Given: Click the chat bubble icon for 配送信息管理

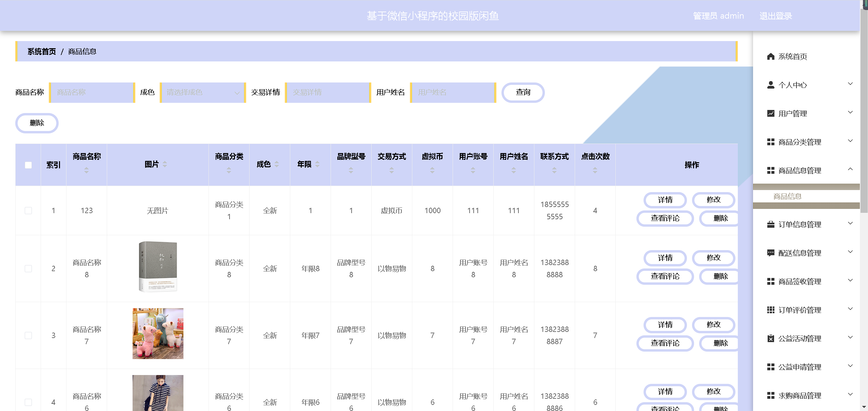Looking at the screenshot, I should click(x=770, y=253).
